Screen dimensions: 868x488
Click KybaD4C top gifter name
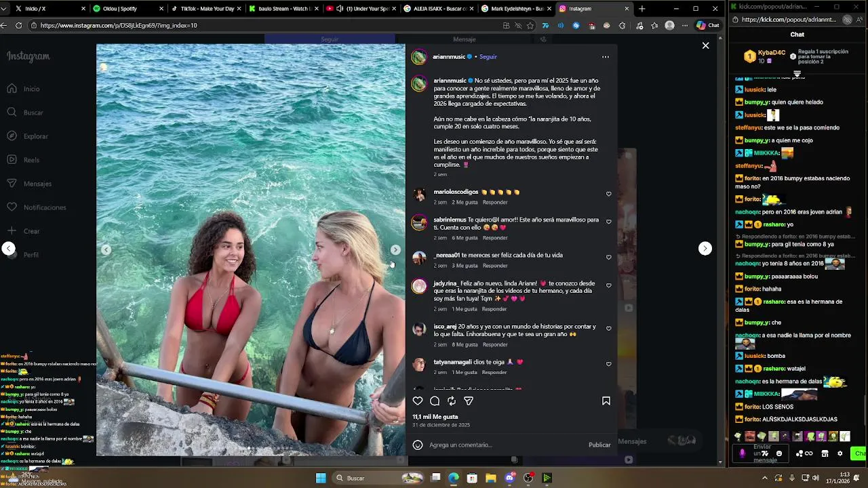(772, 53)
